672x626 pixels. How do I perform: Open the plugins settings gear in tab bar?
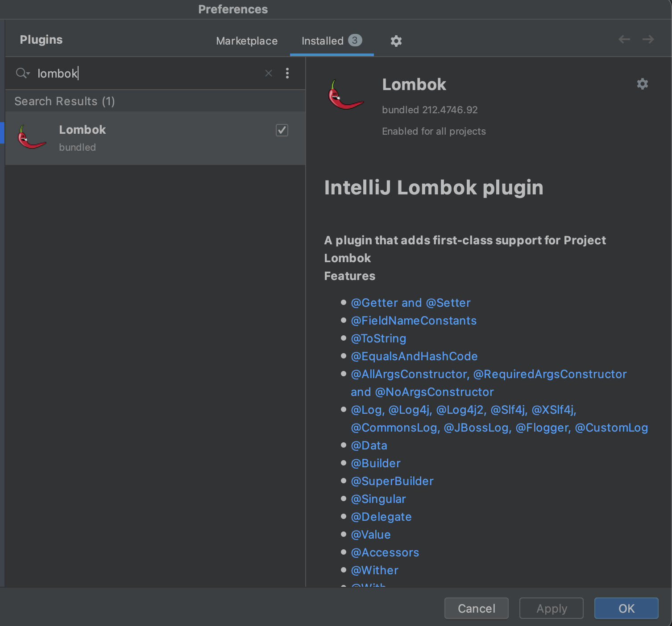396,41
